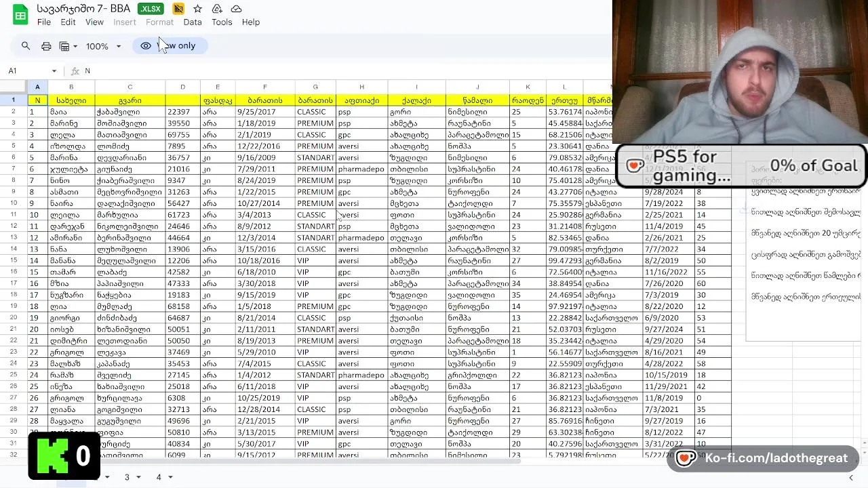Click name cell მაია in row 2
Screen dimensions: 868x488
[71, 112]
